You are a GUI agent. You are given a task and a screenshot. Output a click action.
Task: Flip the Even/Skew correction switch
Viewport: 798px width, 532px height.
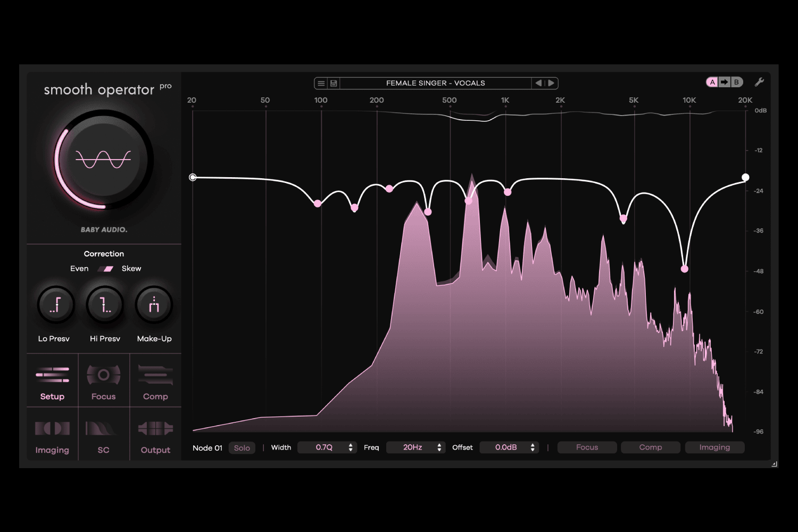[x=105, y=269]
